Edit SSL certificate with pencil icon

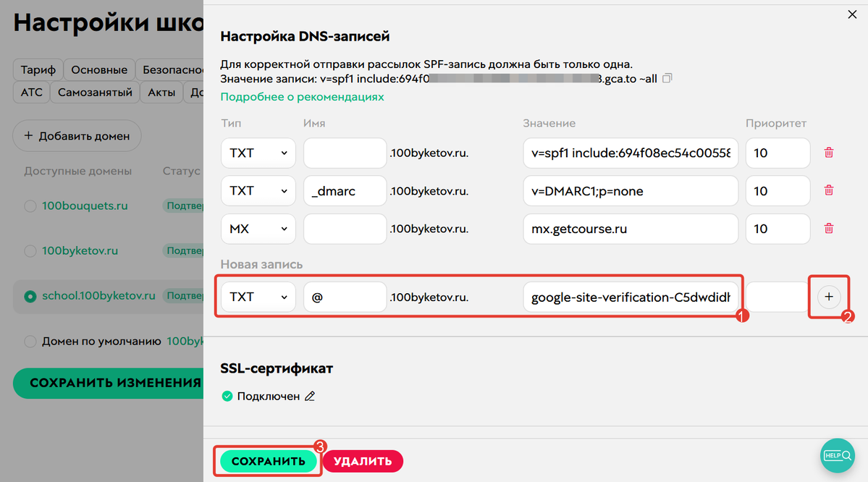point(309,396)
